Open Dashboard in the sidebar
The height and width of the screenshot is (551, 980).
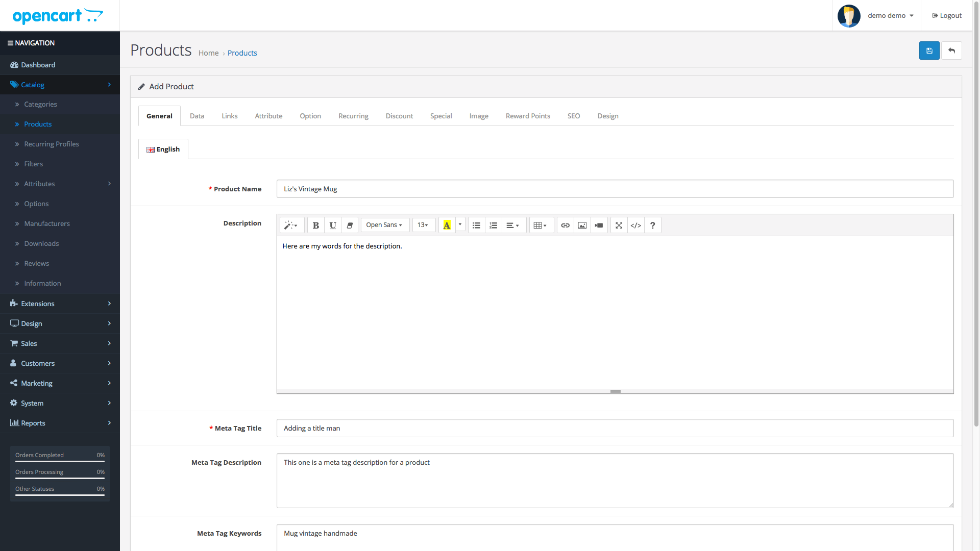[x=60, y=65]
